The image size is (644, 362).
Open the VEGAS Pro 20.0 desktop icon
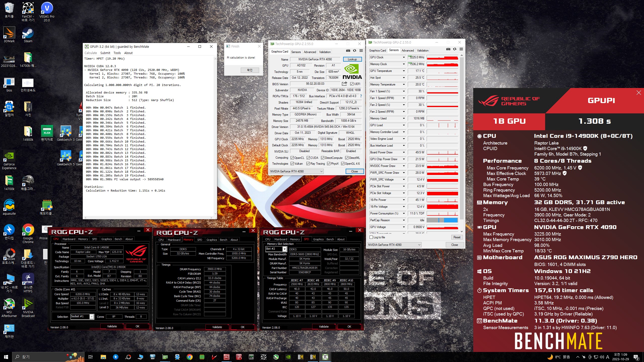point(47,12)
